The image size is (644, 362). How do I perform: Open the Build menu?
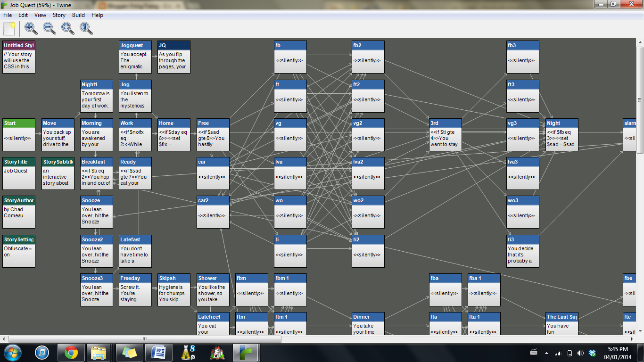(x=78, y=15)
